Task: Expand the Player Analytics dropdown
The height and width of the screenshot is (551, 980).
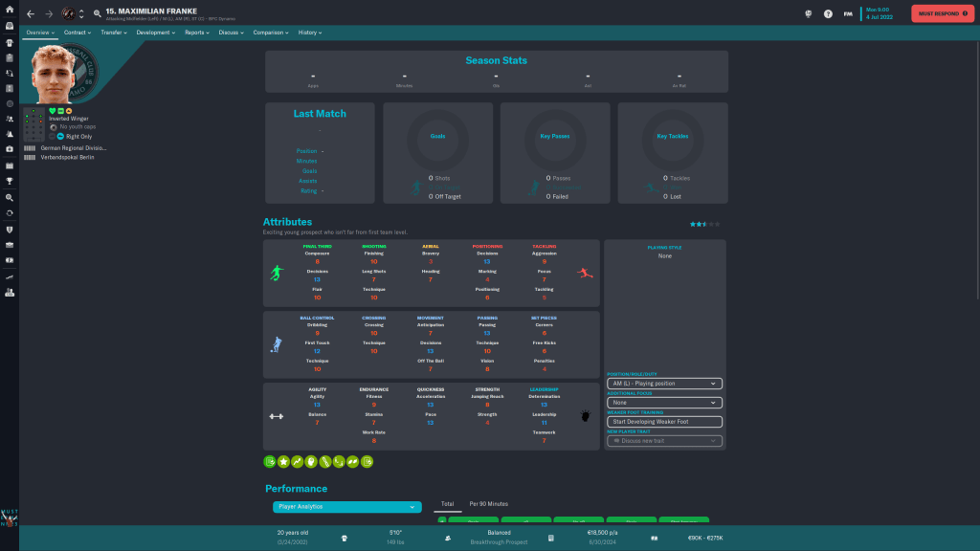Action: [346, 506]
